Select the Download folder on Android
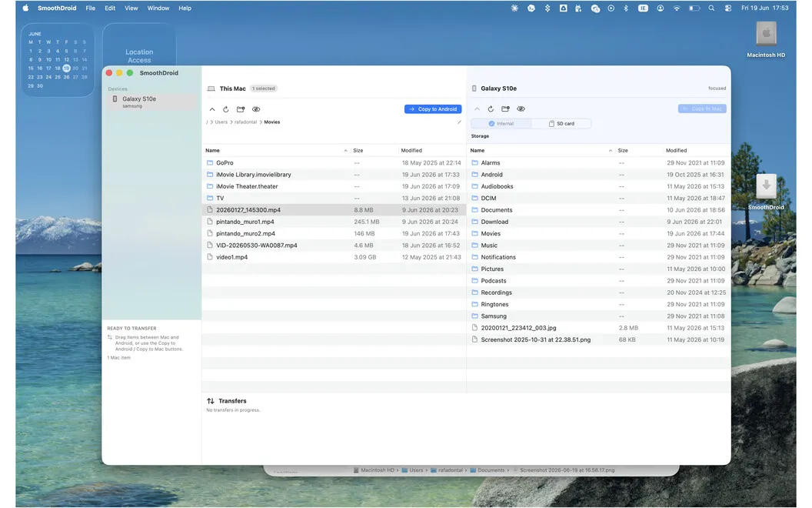This screenshot has width=812, height=508. pyautogui.click(x=599, y=222)
